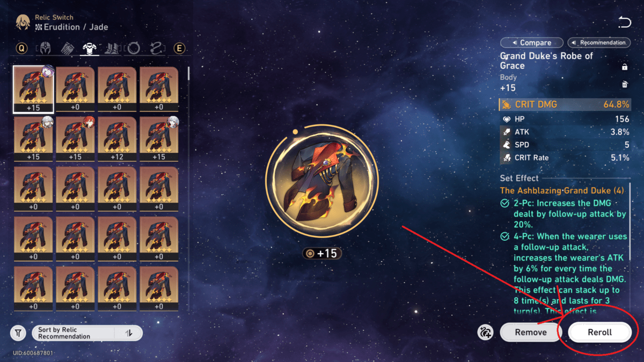Select the Hands relic slot tab
This screenshot has height=362, width=644.
(x=68, y=48)
